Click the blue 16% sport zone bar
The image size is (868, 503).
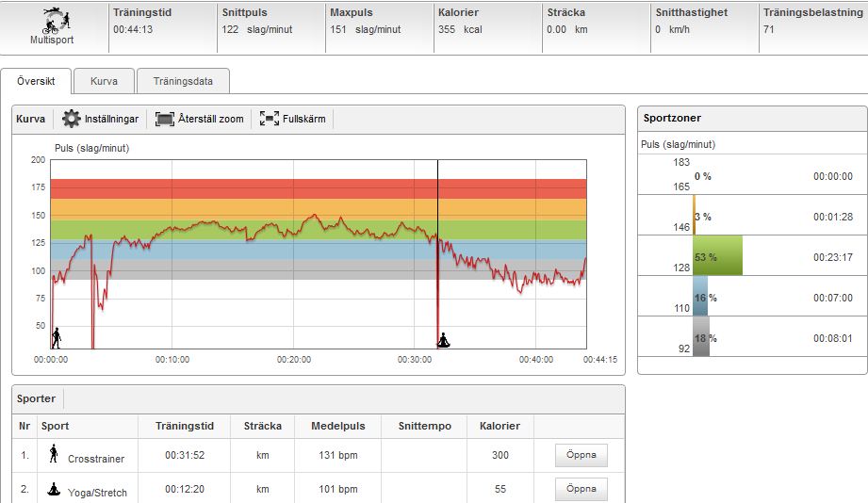(700, 297)
